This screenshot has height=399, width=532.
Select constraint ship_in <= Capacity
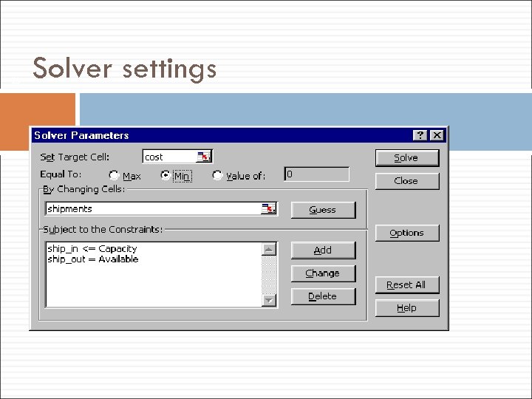click(92, 249)
